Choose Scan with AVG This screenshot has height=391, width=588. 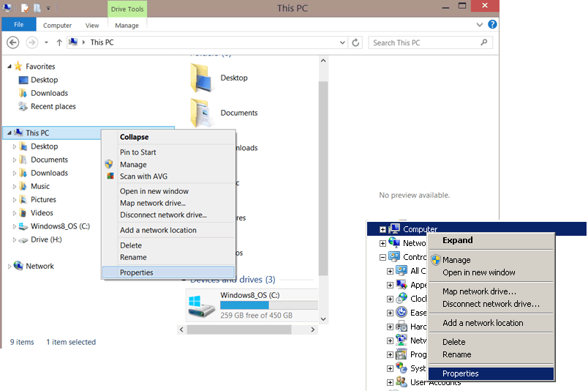tap(143, 176)
